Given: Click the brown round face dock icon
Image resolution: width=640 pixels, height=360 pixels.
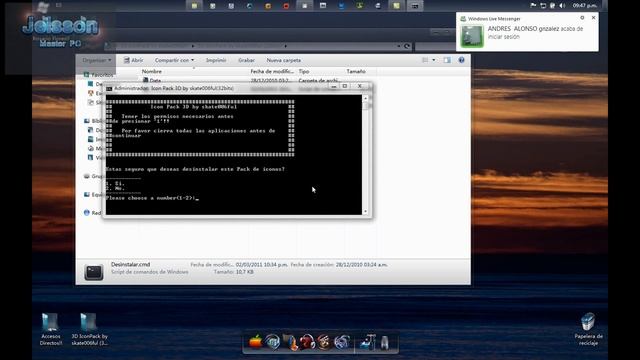Looking at the screenshot, I should coord(324,342).
